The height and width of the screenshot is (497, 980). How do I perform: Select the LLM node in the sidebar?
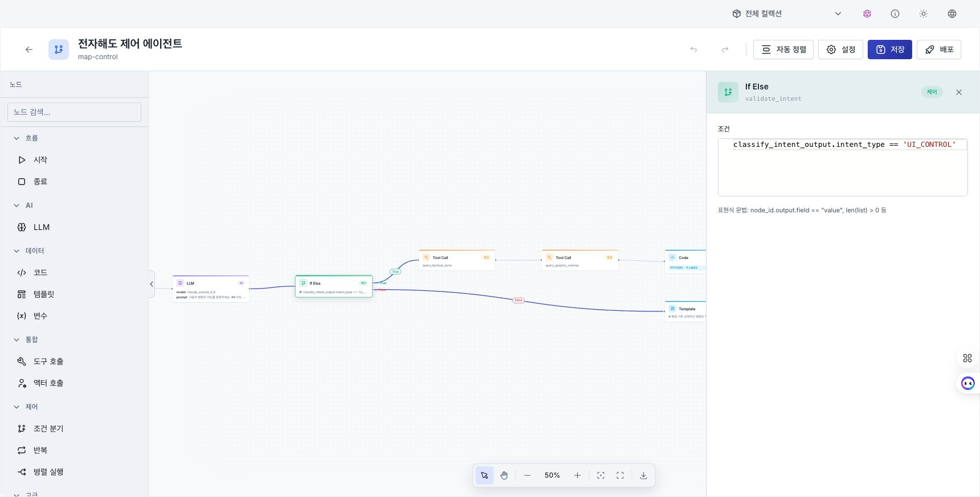pyautogui.click(x=74, y=227)
